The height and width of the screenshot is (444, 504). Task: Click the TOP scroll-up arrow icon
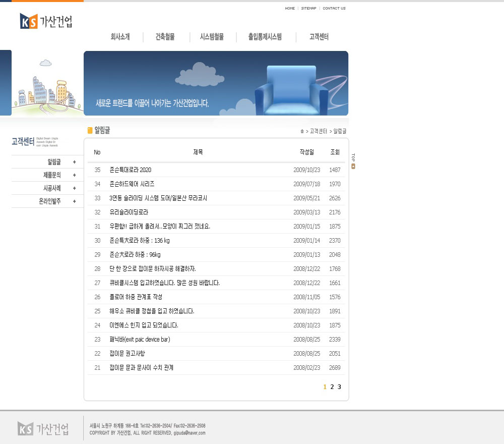(353, 166)
